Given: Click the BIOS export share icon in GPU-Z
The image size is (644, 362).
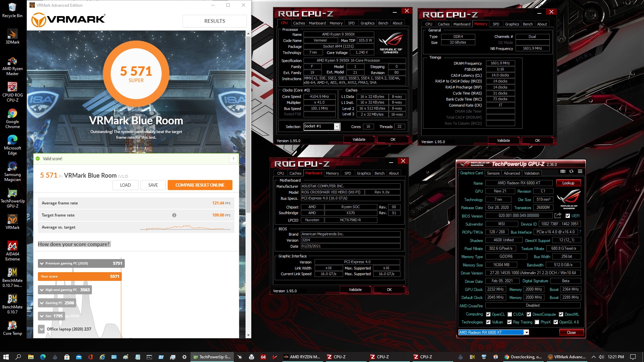Looking at the screenshot, I should 558,216.
